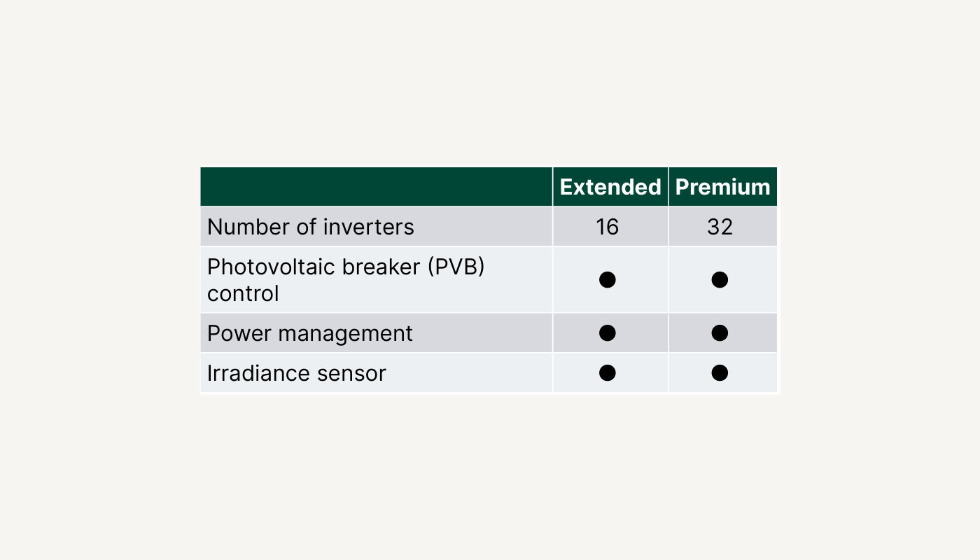The height and width of the screenshot is (560, 980).
Task: Click the Premium column header
Action: (722, 187)
